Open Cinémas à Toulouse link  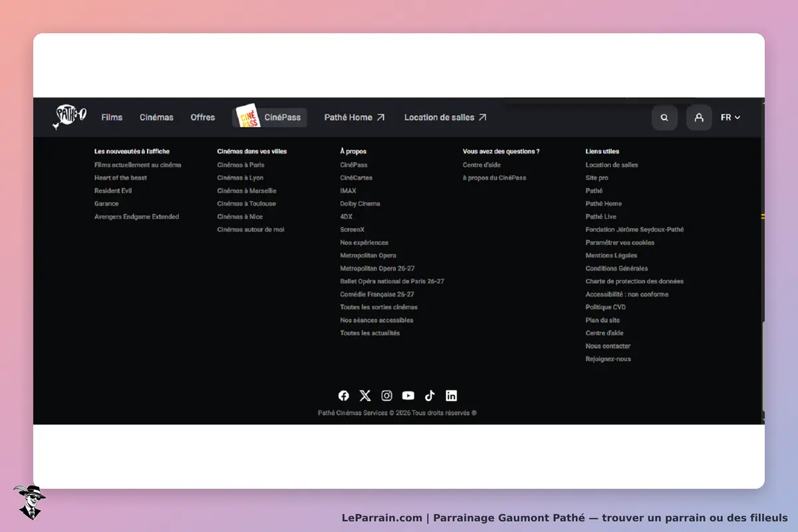pos(247,203)
